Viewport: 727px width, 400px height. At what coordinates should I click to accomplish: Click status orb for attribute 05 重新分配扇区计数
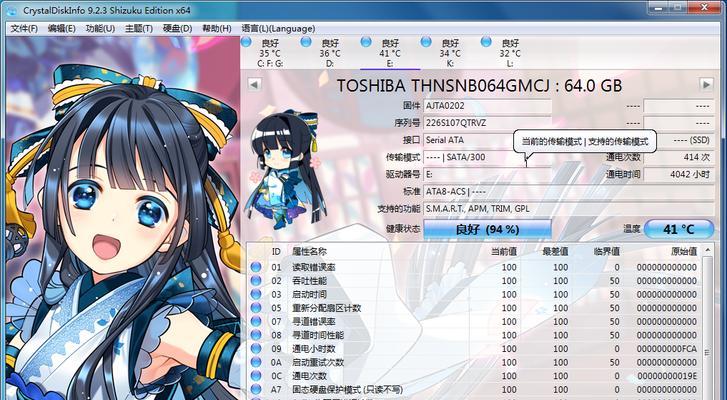coord(256,307)
